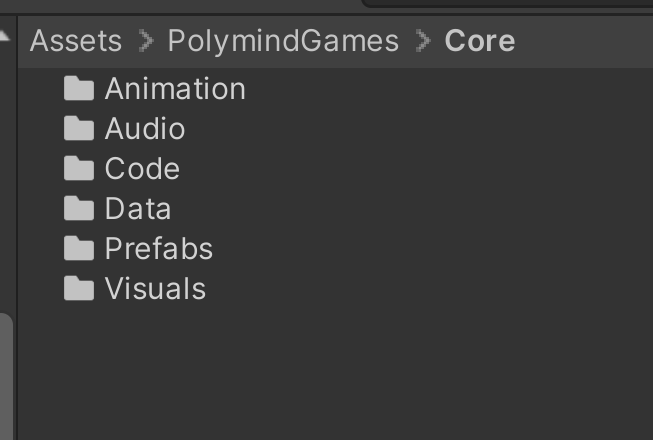Screen dimensions: 653x440
Task: Click the left panel's vertical scrollbar thumb
Action: click(5, 375)
